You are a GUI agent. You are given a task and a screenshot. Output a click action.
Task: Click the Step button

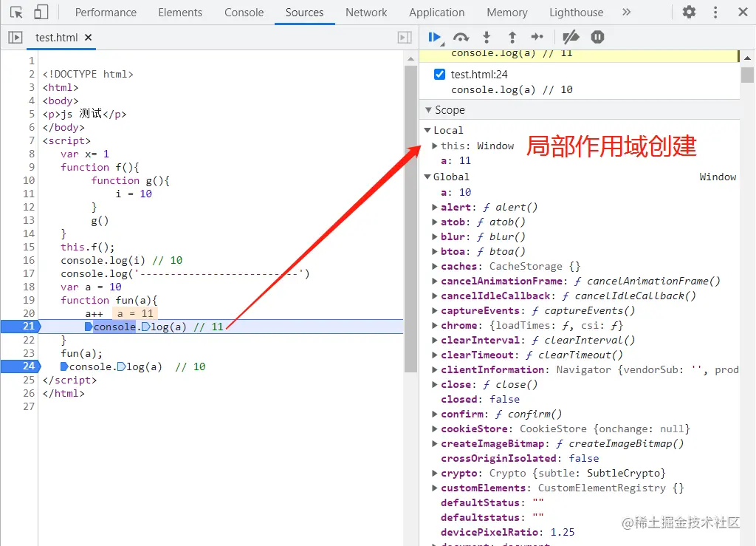(x=537, y=37)
